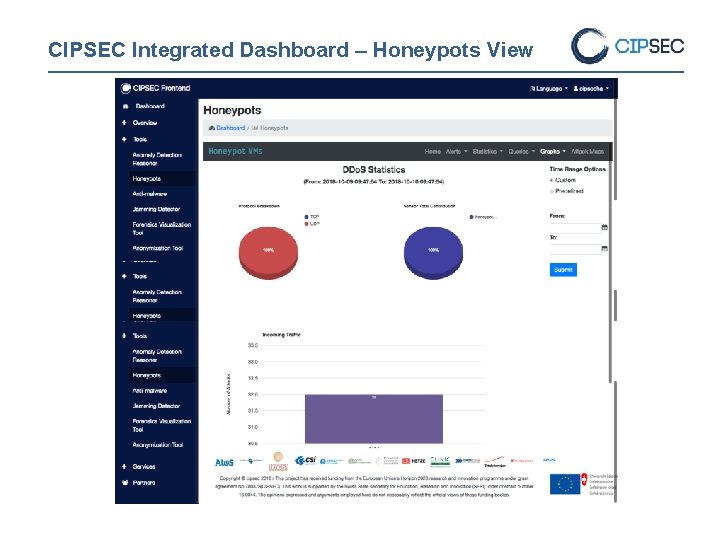
Task: Click the Honeypot VMs brand link
Action: [235, 151]
